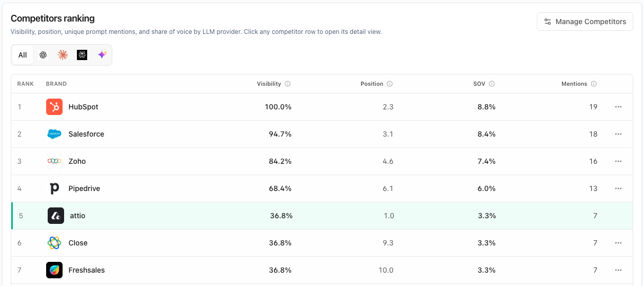Filter by the orange Claude starburst icon

63,55
